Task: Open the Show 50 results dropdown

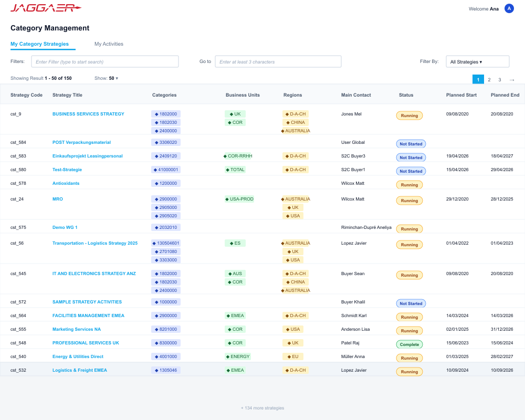Action: pos(113,78)
